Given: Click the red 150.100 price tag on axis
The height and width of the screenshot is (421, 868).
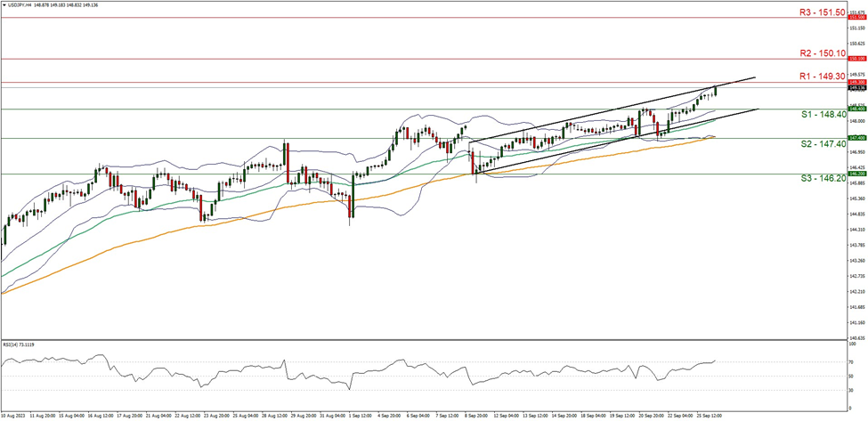Looking at the screenshot, I should pos(856,59).
